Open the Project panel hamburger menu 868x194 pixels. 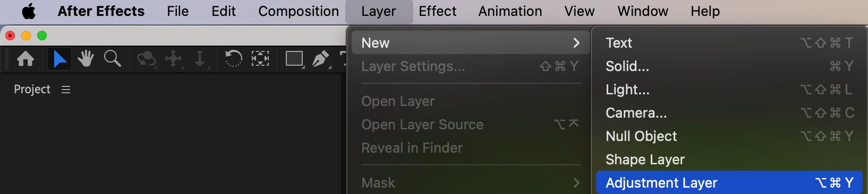click(66, 90)
